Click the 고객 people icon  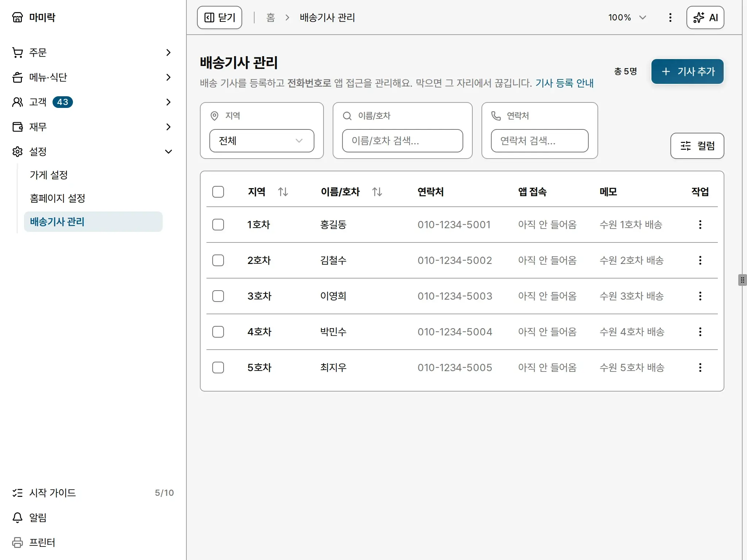[x=18, y=102]
